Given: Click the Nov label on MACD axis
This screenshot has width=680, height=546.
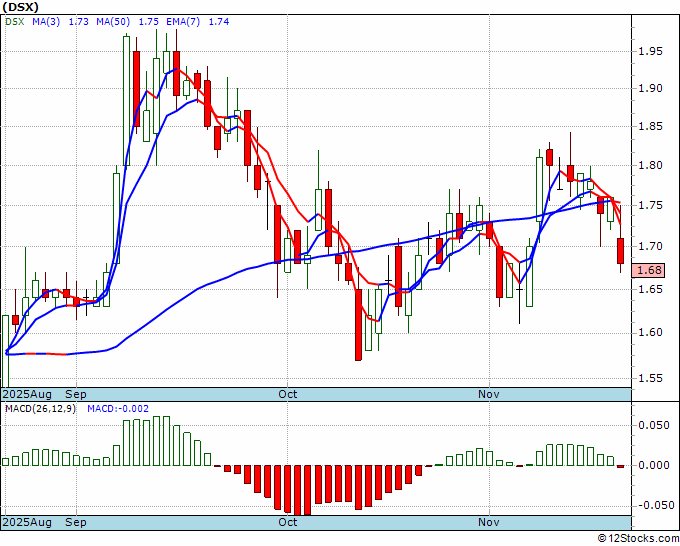Looking at the screenshot, I should click(489, 522).
